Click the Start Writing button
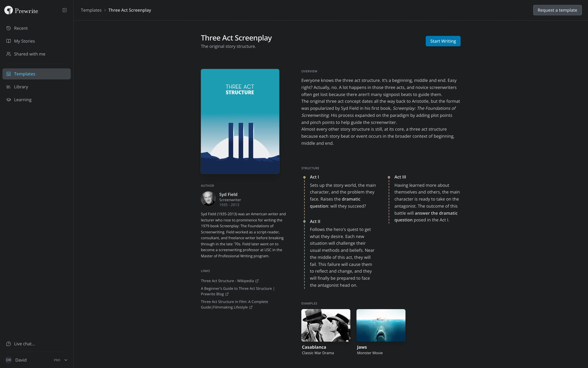Image resolution: width=588 pixels, height=368 pixels. 443,41
